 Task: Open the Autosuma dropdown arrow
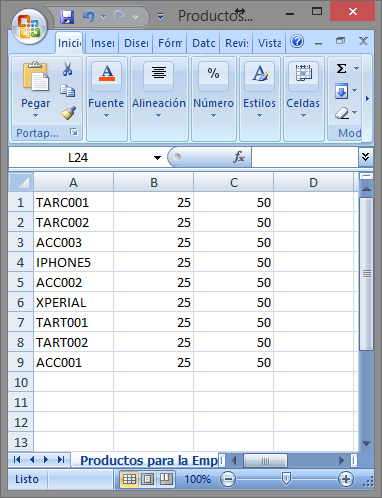click(356, 68)
